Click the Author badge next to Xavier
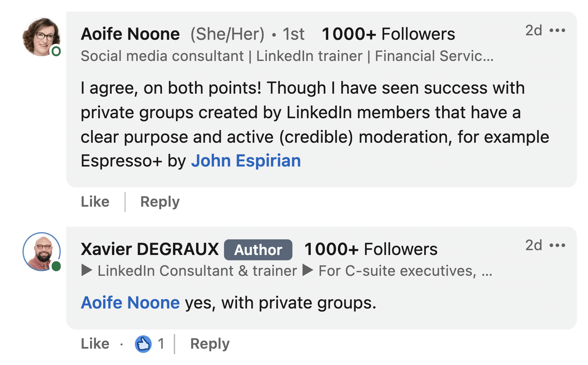The width and height of the screenshot is (588, 365). (258, 250)
